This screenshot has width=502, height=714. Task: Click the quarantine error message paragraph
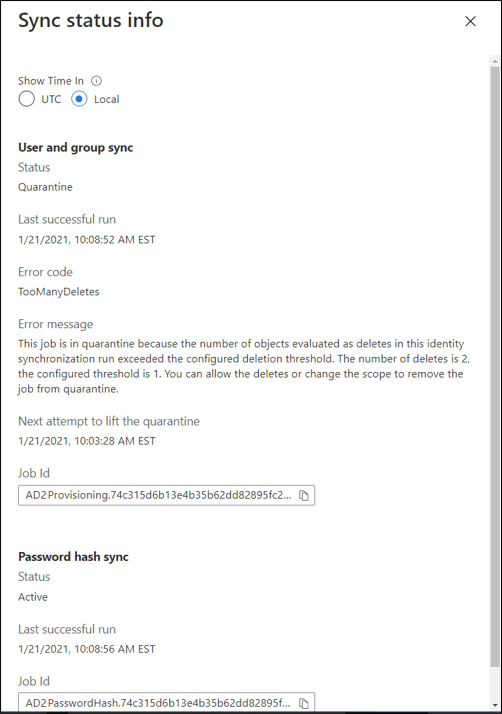click(x=244, y=366)
